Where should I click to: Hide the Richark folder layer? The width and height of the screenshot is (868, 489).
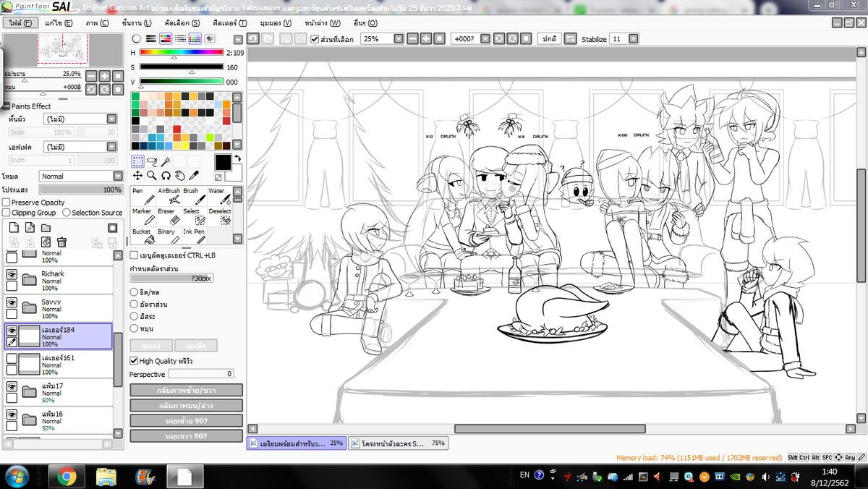12,275
